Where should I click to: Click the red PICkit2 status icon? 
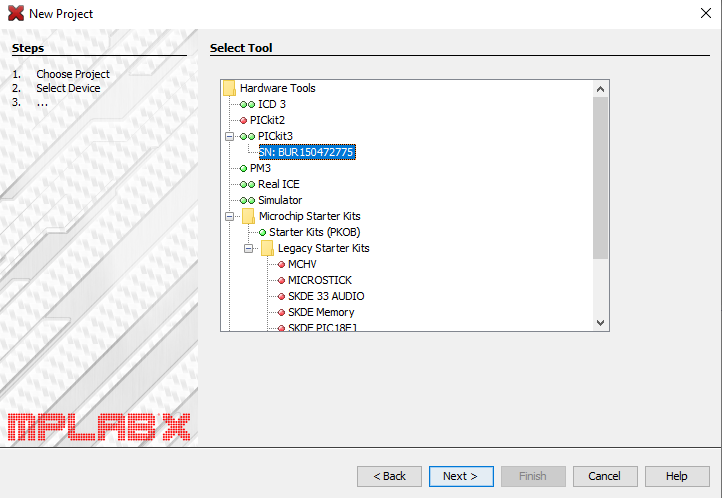click(243, 120)
